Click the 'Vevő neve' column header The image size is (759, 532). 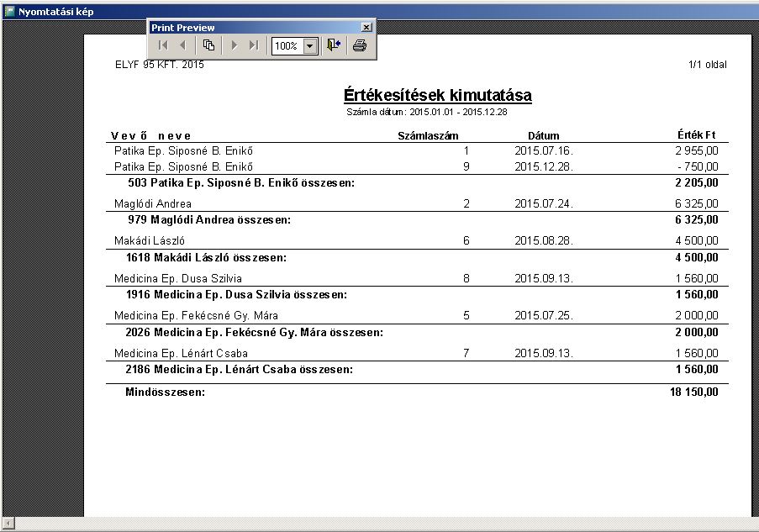(x=151, y=136)
